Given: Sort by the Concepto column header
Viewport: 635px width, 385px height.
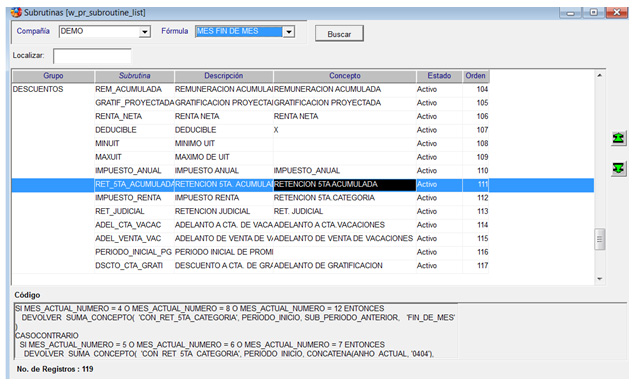Looking at the screenshot, I should pyautogui.click(x=345, y=76).
